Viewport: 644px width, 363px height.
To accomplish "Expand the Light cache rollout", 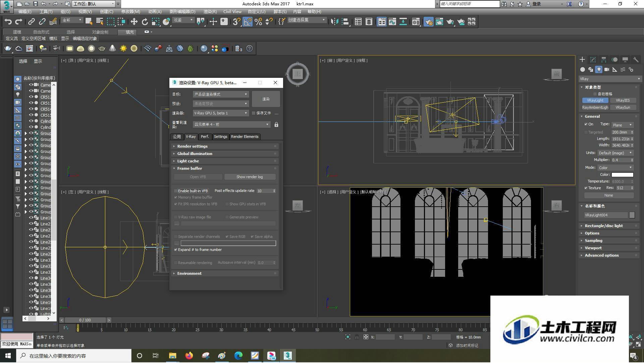I will (x=187, y=160).
